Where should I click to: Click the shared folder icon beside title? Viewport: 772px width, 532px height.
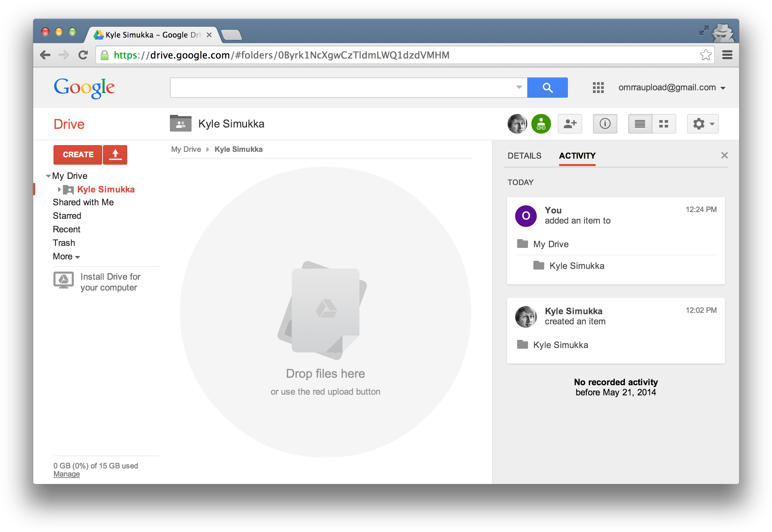pyautogui.click(x=180, y=123)
